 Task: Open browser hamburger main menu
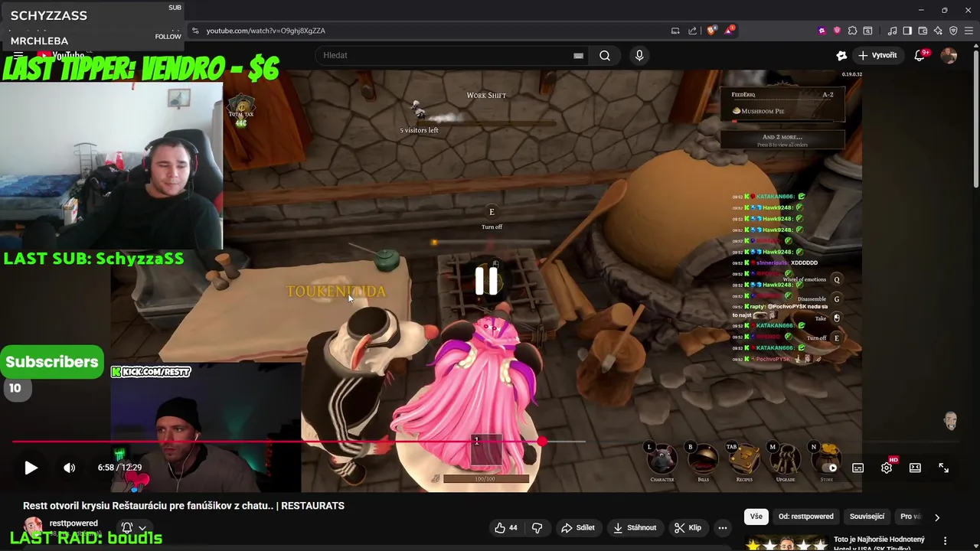(x=969, y=31)
